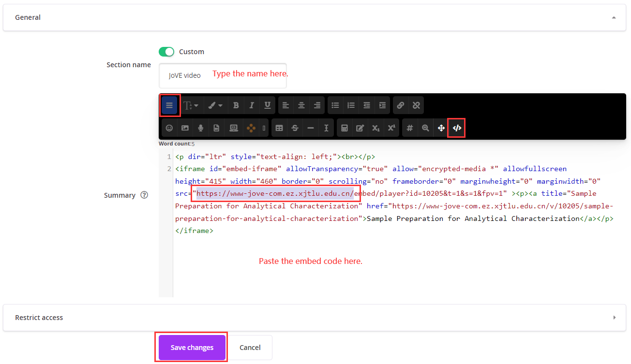This screenshot has height=364, width=631.
Task: Insert a table
Action: pyautogui.click(x=279, y=128)
